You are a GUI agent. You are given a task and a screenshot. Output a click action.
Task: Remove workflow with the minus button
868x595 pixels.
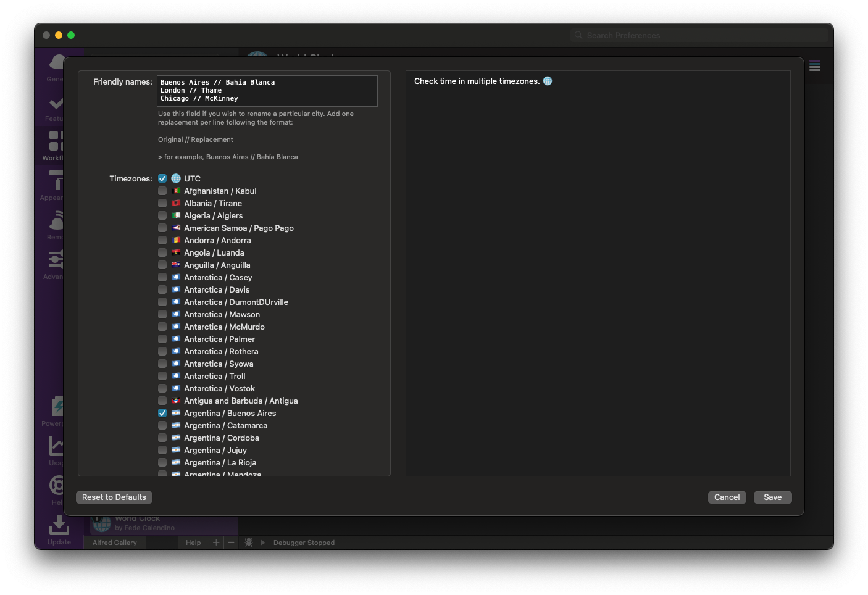(x=231, y=543)
